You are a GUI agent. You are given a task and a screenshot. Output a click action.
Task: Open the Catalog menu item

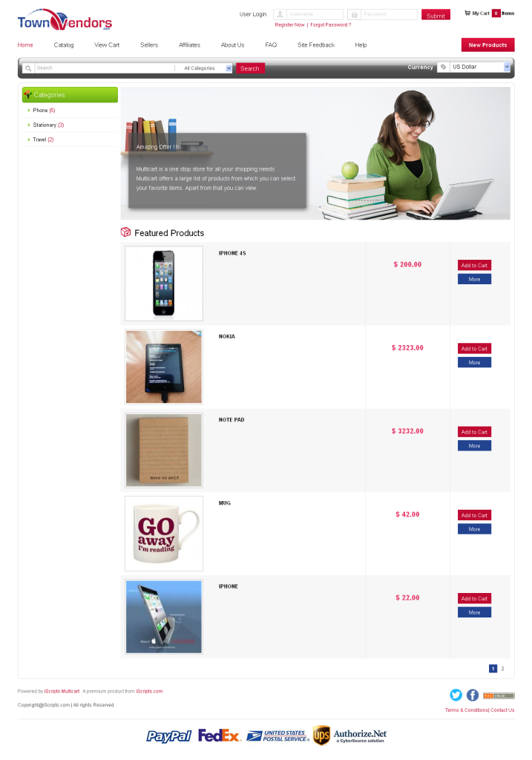point(64,45)
